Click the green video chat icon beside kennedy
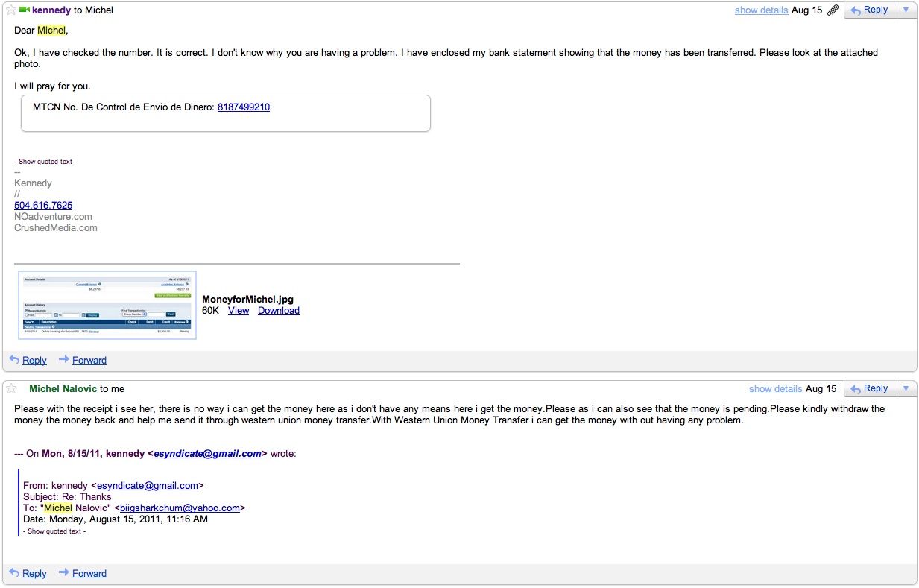Image resolution: width=919 pixels, height=588 pixels. (x=25, y=10)
